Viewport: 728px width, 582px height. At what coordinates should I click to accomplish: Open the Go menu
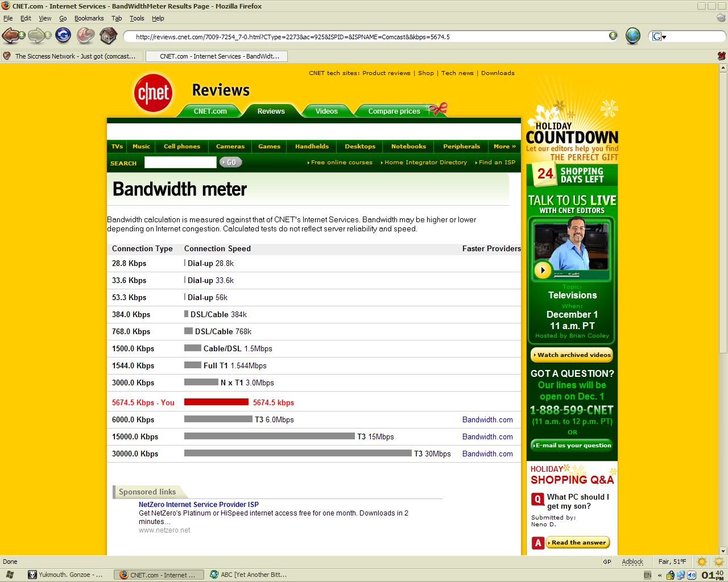[63, 18]
